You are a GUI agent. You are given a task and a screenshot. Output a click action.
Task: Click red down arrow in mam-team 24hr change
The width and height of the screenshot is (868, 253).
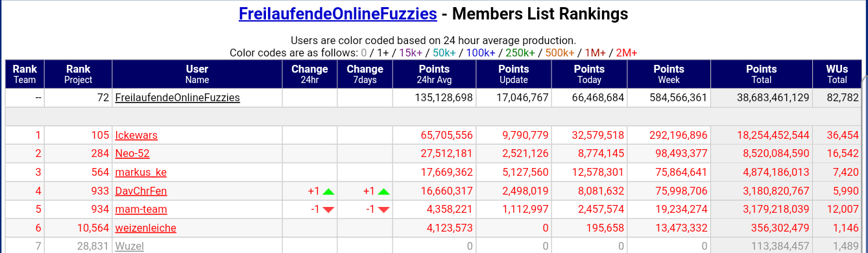(x=329, y=210)
